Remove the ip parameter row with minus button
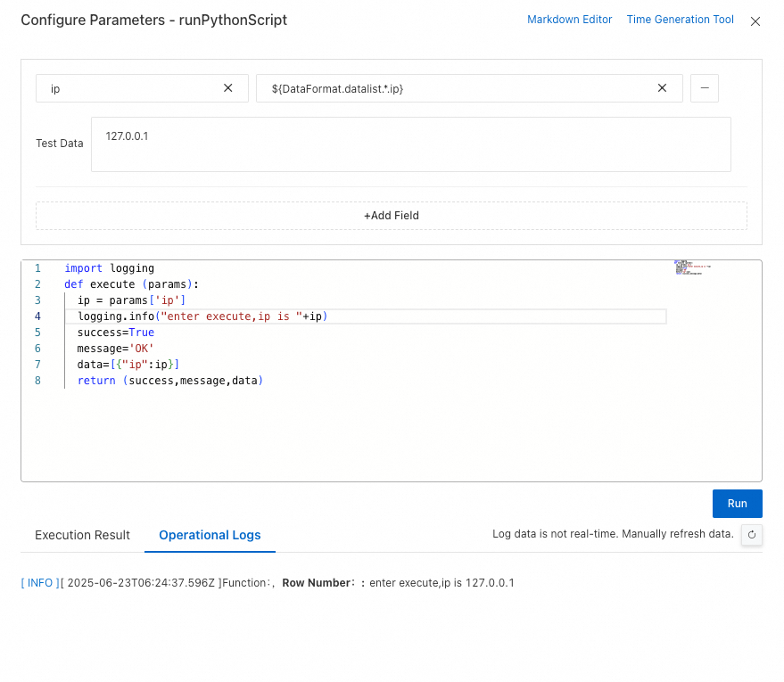This screenshot has width=784, height=682. 705,88
